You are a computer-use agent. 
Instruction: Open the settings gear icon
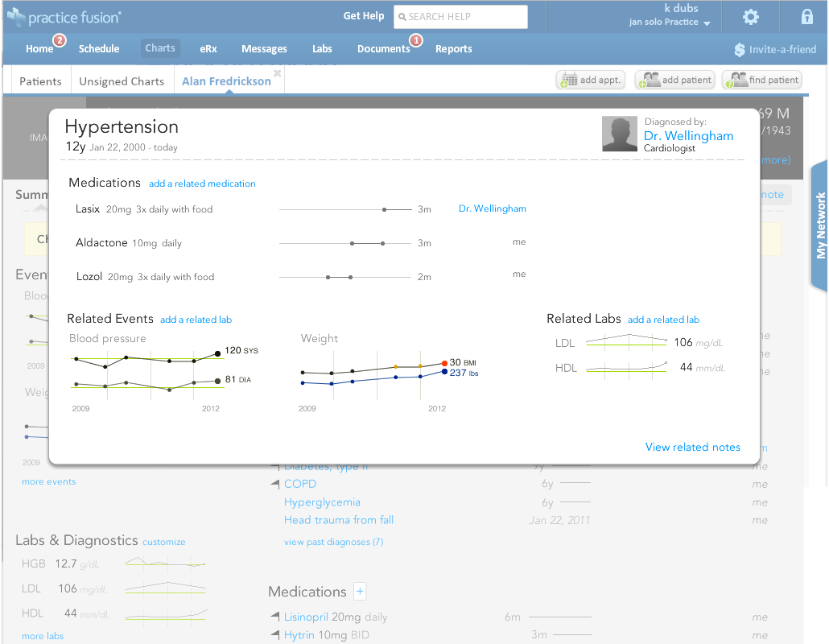tap(751, 17)
